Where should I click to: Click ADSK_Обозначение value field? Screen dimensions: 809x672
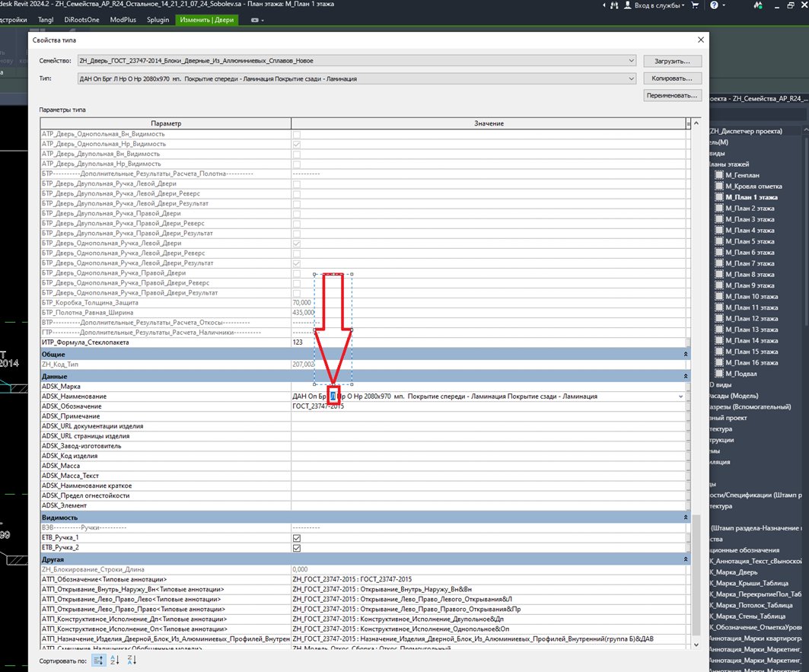tap(489, 406)
